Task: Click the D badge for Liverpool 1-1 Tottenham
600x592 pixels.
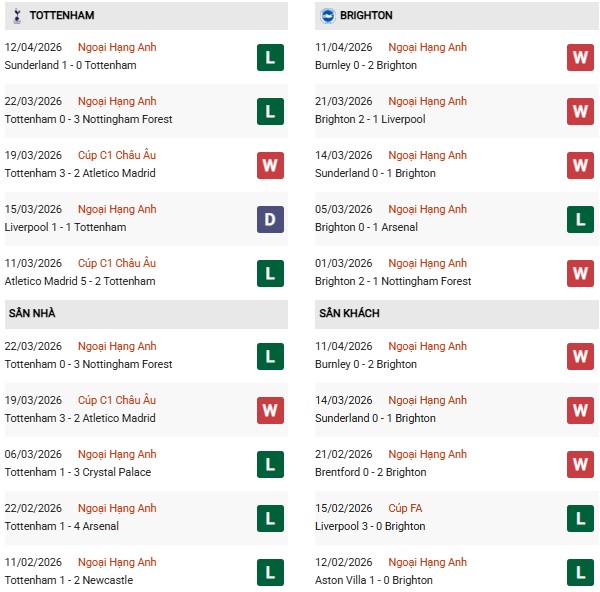Action: coord(270,219)
